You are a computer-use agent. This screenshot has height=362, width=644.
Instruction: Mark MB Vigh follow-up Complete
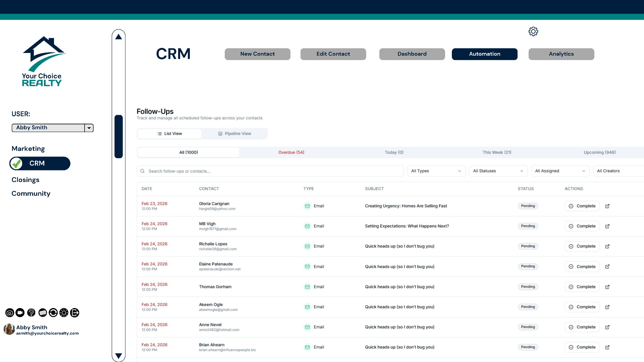[582, 226]
